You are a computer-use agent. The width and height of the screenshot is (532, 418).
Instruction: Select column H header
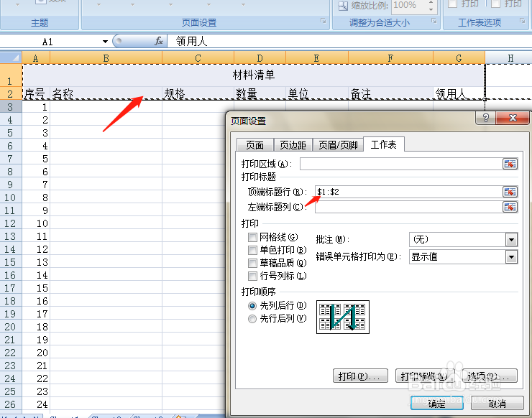click(510, 58)
